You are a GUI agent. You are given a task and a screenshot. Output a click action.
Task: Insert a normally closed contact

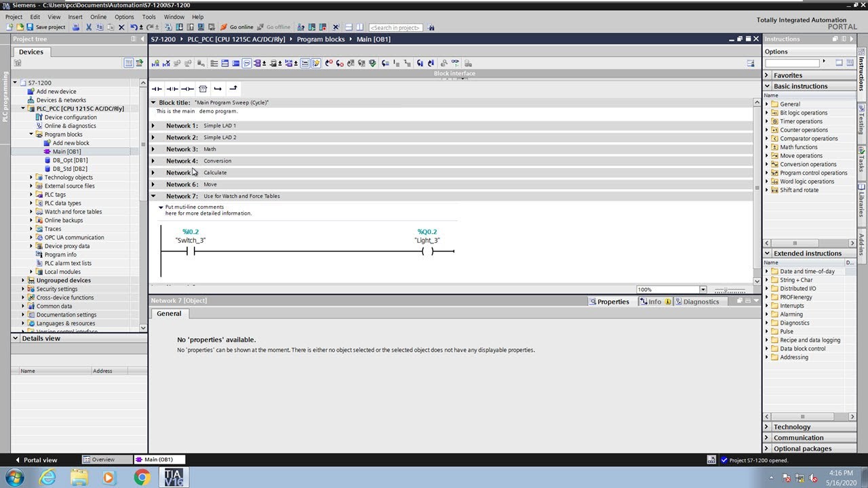[x=172, y=89]
